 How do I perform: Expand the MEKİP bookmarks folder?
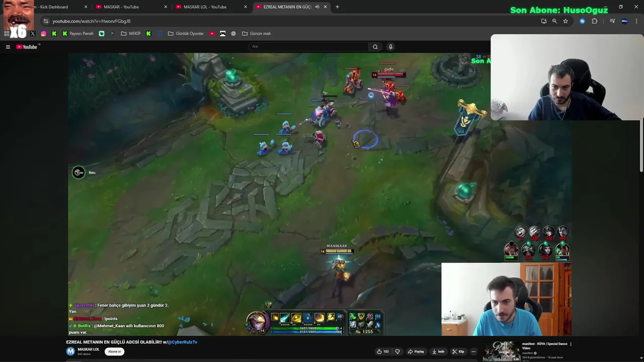click(131, 34)
